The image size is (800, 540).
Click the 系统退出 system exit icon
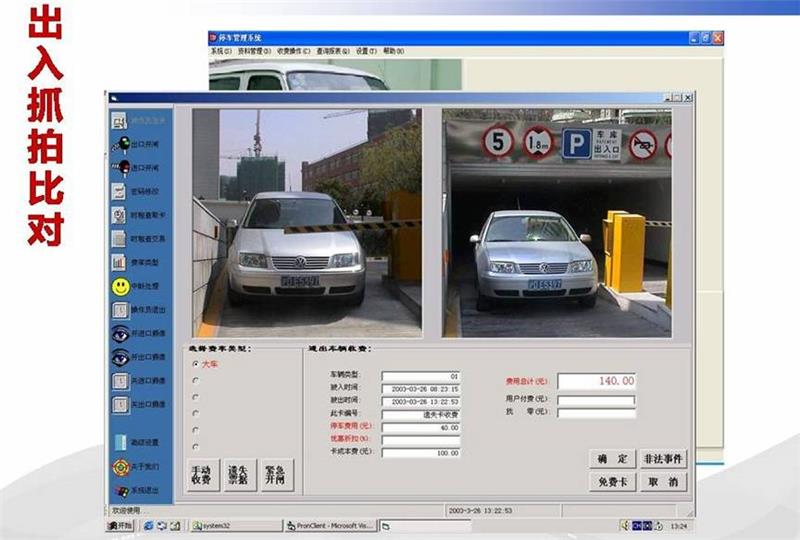(119, 491)
